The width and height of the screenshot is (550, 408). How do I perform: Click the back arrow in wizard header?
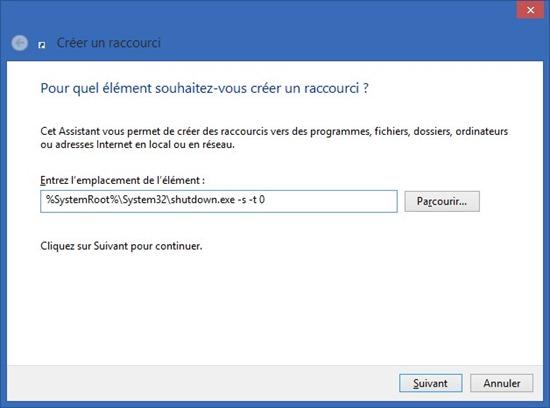pos(20,43)
